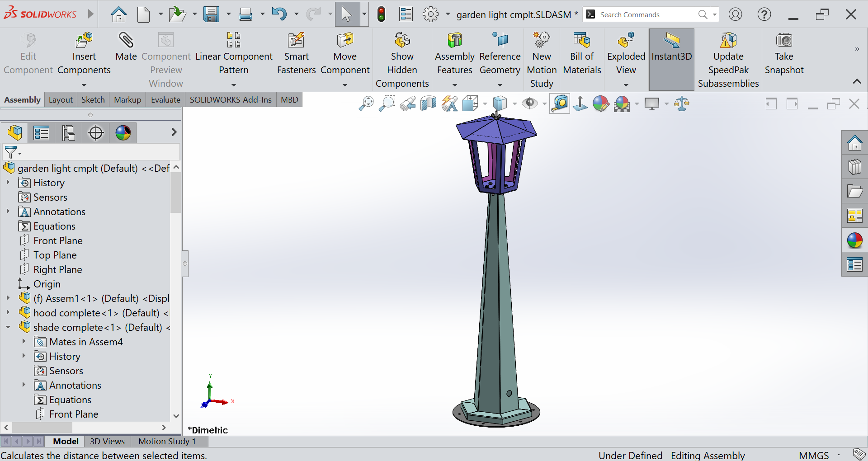Image resolution: width=868 pixels, height=461 pixels.
Task: Click the SOLIDWORKS logo menu
Action: click(40, 14)
